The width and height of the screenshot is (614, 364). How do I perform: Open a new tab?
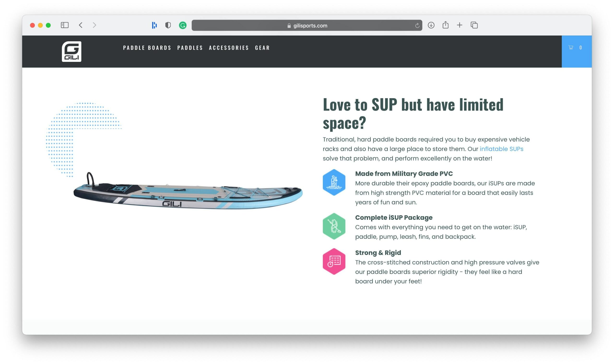tap(459, 25)
